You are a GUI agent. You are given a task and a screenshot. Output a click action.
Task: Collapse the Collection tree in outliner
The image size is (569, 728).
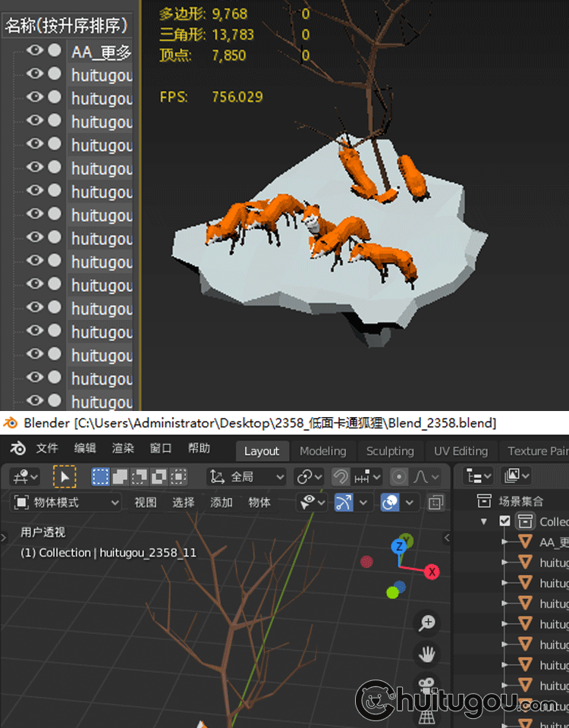point(484,521)
